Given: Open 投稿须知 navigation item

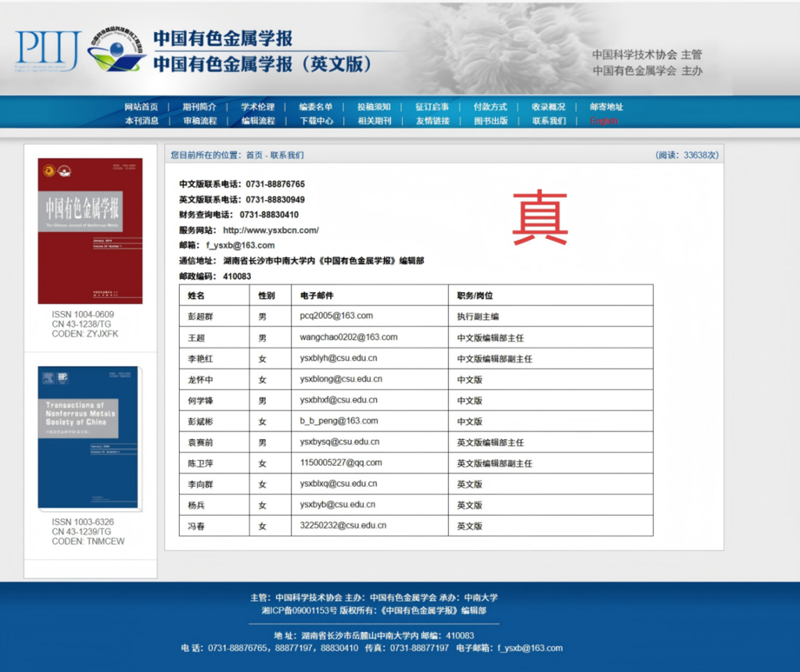Looking at the screenshot, I should pos(374,107).
